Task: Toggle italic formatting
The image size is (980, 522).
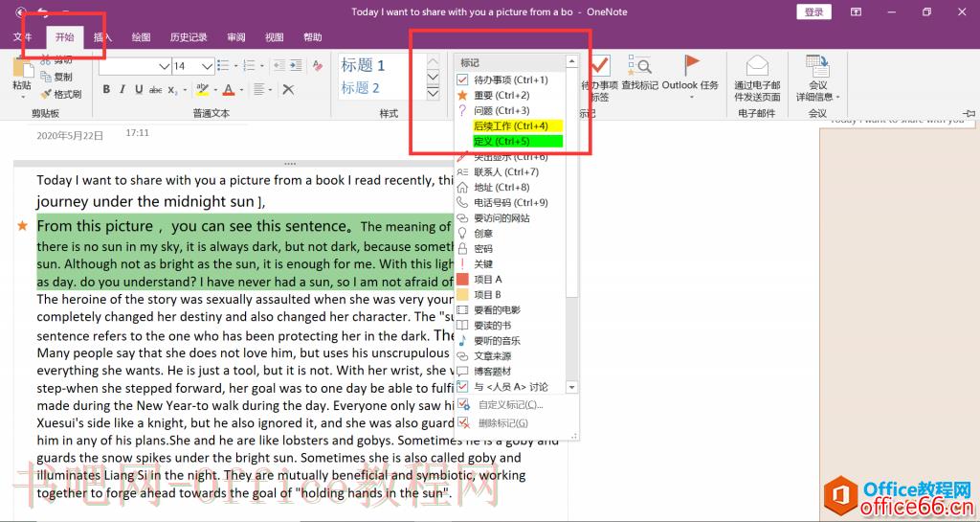Action: pos(122,89)
